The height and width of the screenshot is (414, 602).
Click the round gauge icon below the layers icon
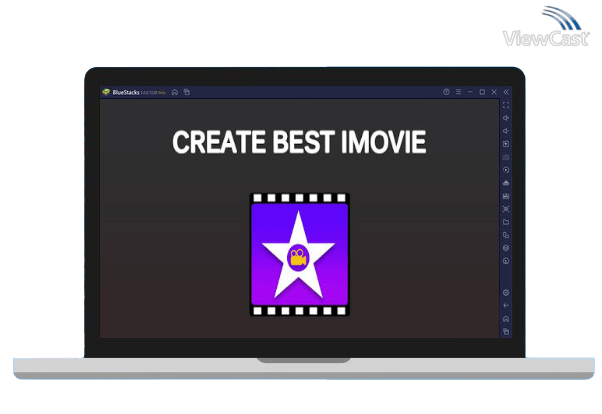(x=506, y=261)
